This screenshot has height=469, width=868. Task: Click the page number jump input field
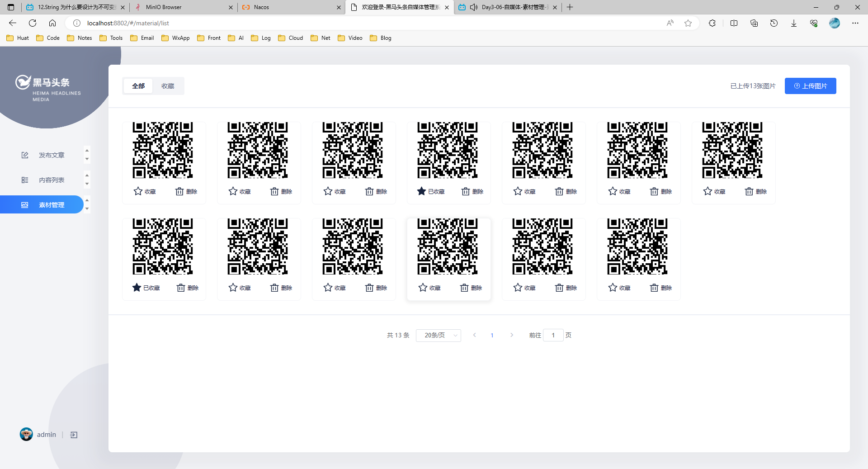pos(553,335)
